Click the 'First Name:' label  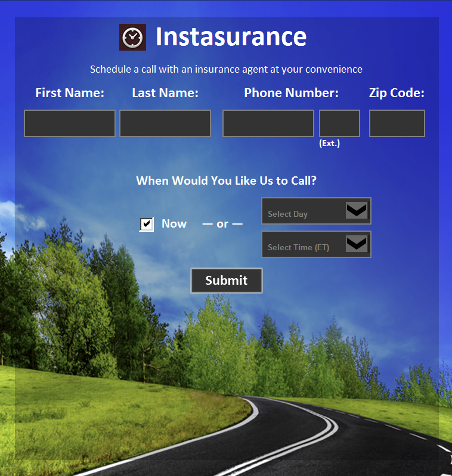click(x=70, y=93)
